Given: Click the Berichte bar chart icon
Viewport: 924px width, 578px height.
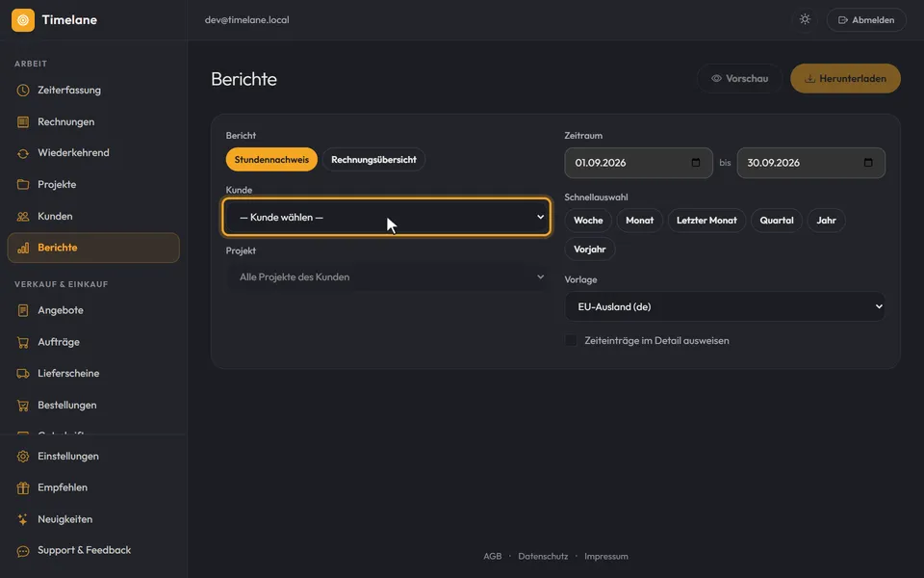Looking at the screenshot, I should (23, 248).
